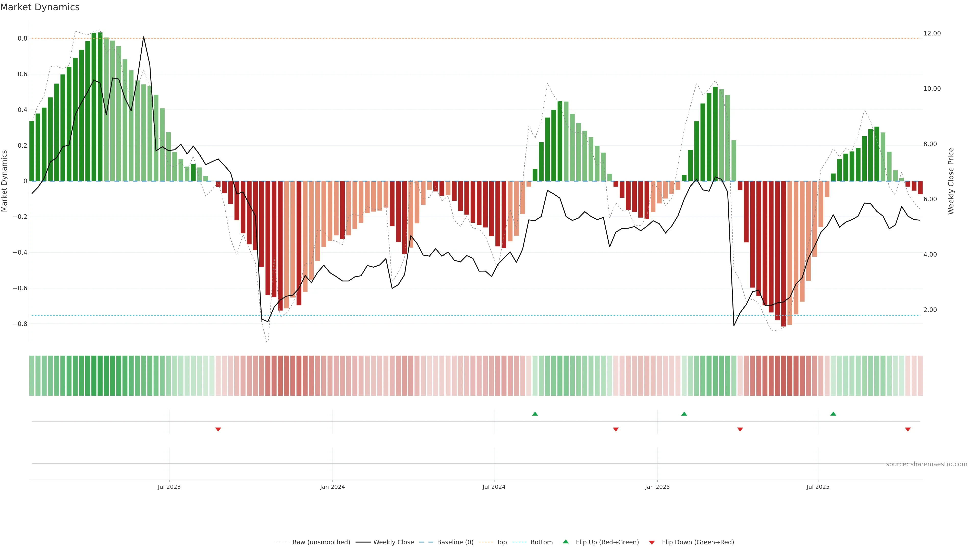Toggle the Weekly Close legend entry

click(x=393, y=542)
